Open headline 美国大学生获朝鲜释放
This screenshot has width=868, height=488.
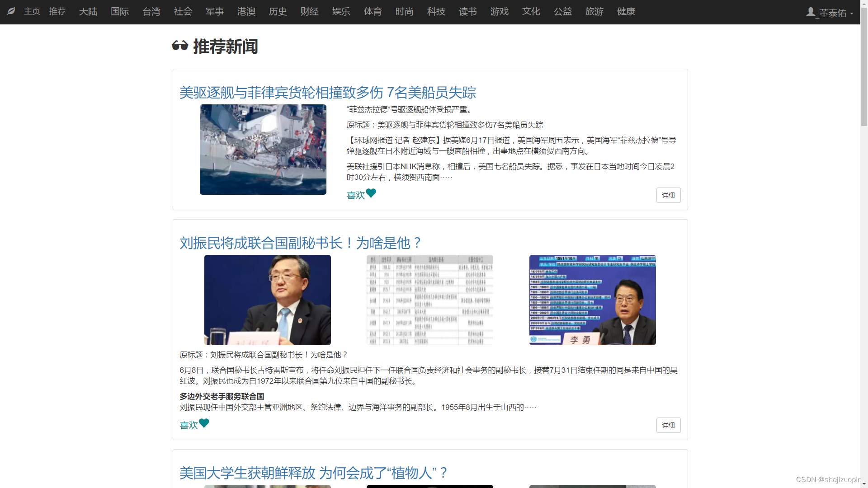[x=313, y=473]
